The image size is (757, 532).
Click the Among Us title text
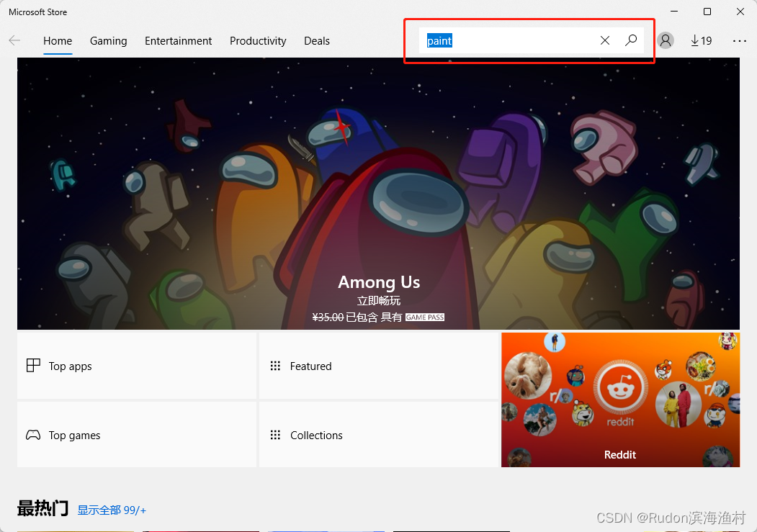(379, 282)
